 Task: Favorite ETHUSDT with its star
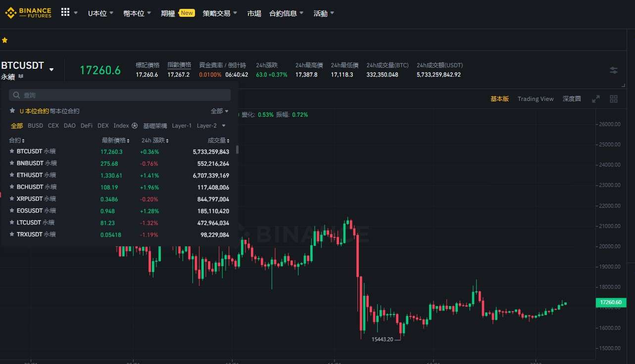click(12, 175)
